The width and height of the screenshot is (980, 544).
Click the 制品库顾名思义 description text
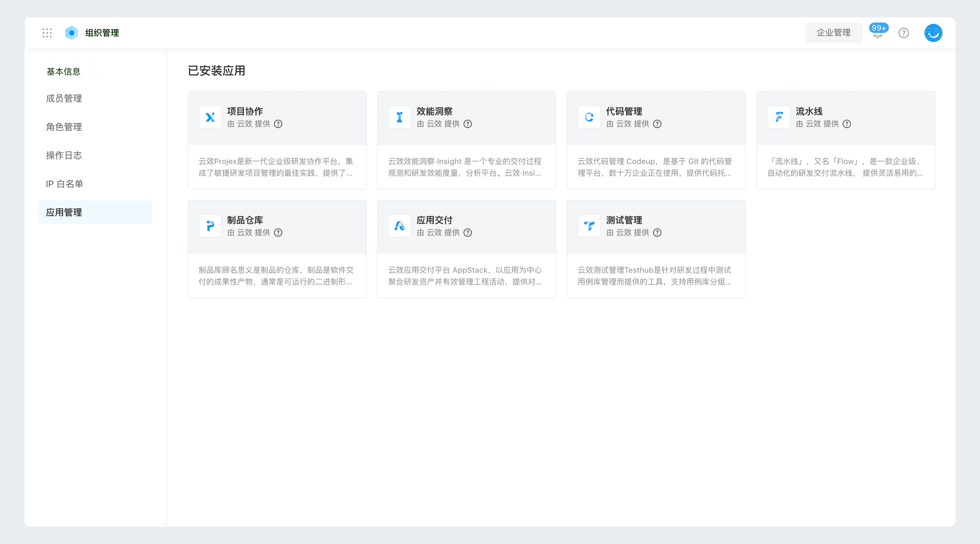tap(276, 276)
